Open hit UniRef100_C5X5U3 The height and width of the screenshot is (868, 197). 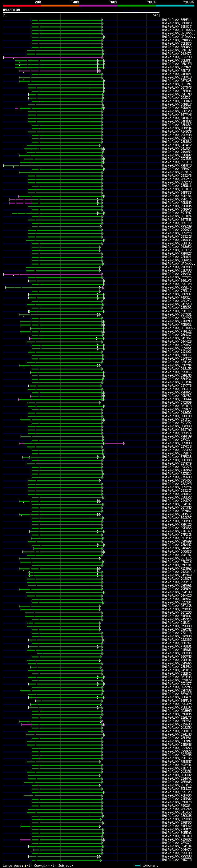176,159
